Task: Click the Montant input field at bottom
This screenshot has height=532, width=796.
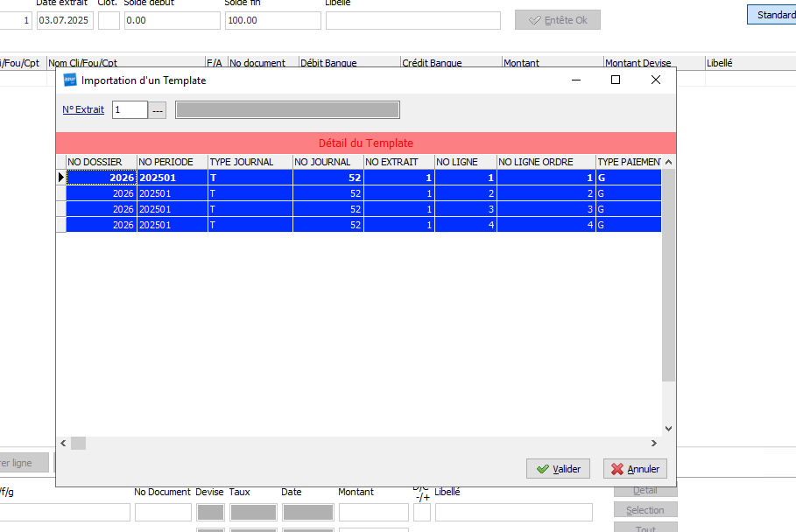Action: pos(374,512)
